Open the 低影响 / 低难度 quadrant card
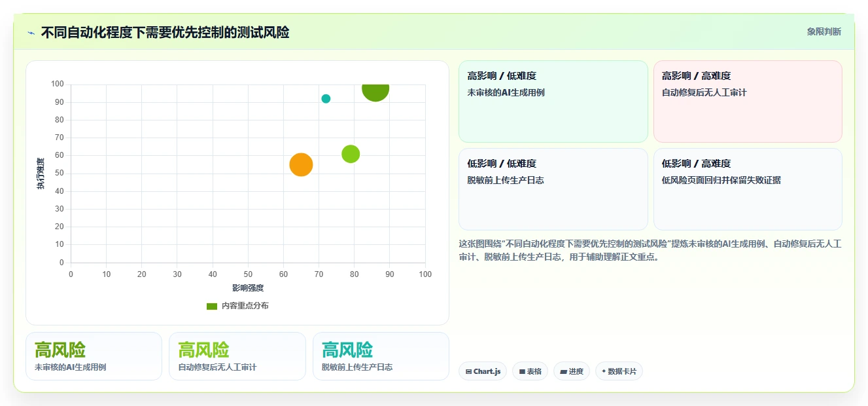This screenshot has width=868, height=406. point(553,189)
